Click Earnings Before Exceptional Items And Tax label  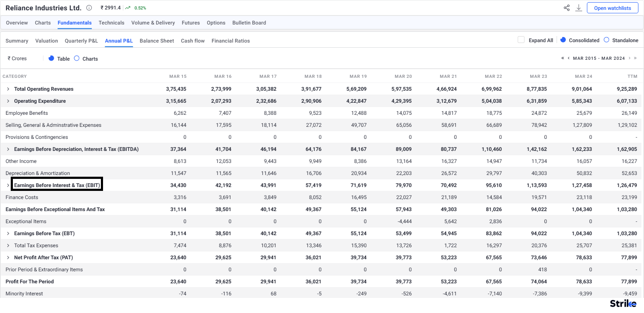click(55, 209)
